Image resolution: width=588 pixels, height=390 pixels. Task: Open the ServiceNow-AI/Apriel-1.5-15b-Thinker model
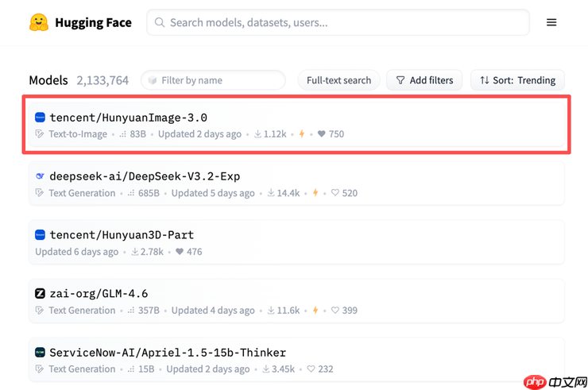pyautogui.click(x=168, y=352)
